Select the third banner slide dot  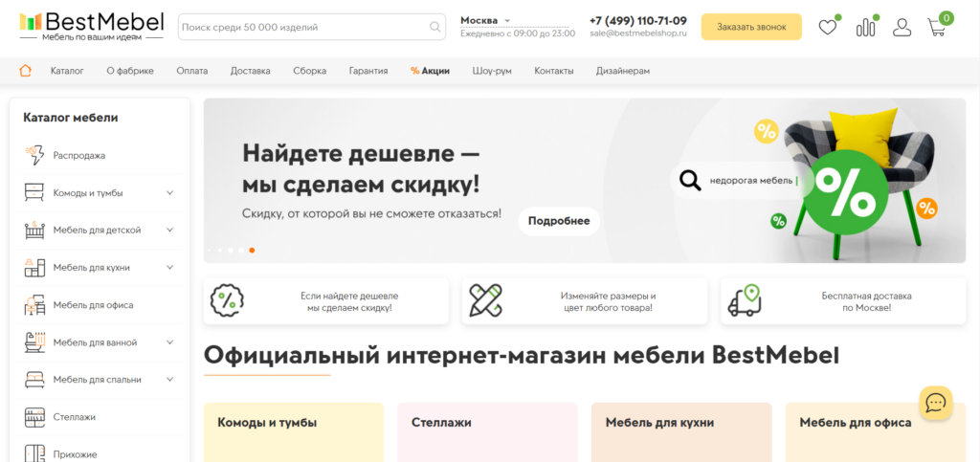[231, 250]
